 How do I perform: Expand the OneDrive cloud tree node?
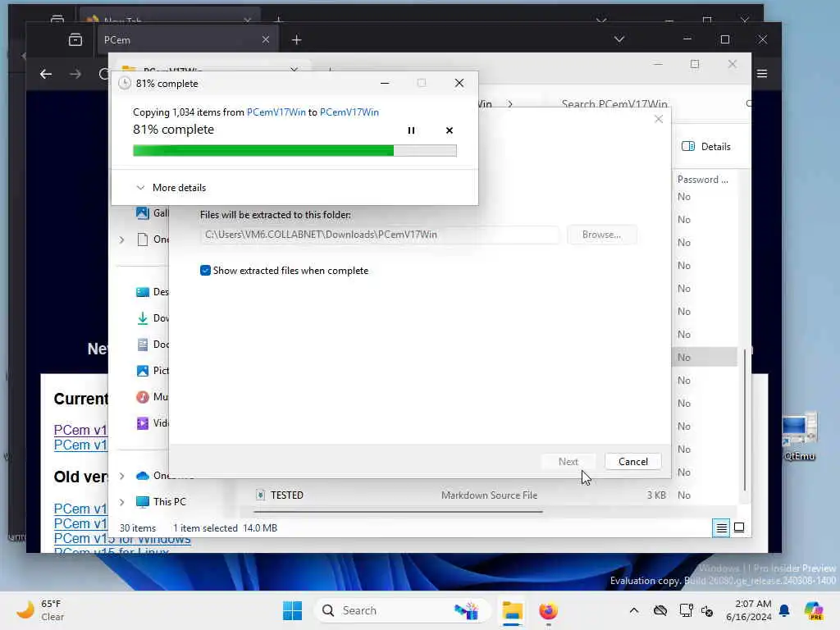click(121, 476)
